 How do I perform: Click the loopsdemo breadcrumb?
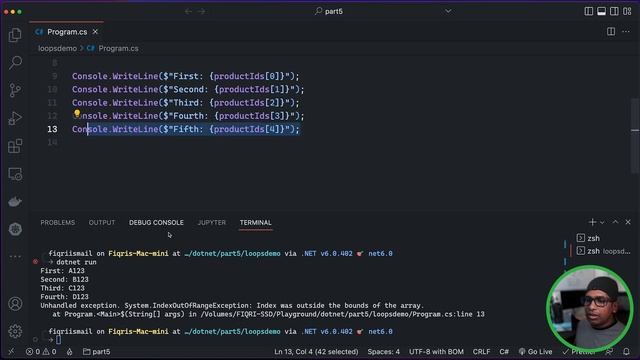(57, 48)
